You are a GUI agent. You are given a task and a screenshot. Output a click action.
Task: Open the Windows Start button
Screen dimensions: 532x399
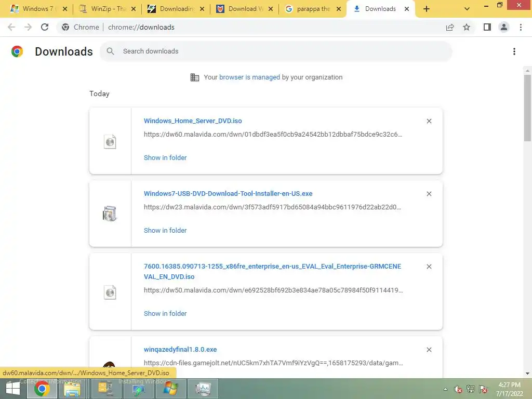(x=13, y=389)
